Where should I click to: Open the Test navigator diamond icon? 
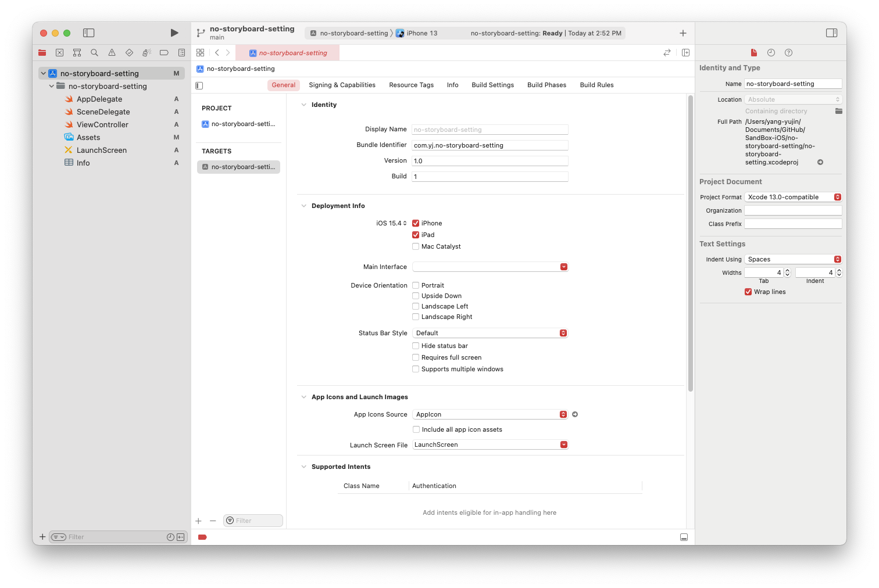pos(129,53)
